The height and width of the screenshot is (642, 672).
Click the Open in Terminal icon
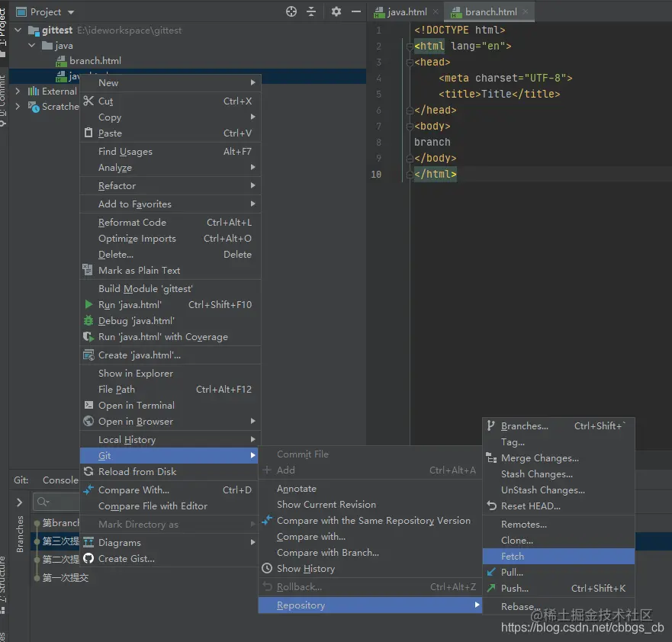tap(88, 405)
